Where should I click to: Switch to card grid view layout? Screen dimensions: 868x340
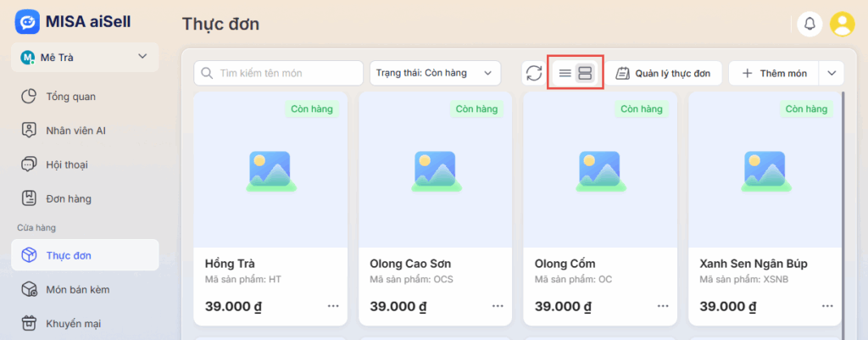point(585,73)
